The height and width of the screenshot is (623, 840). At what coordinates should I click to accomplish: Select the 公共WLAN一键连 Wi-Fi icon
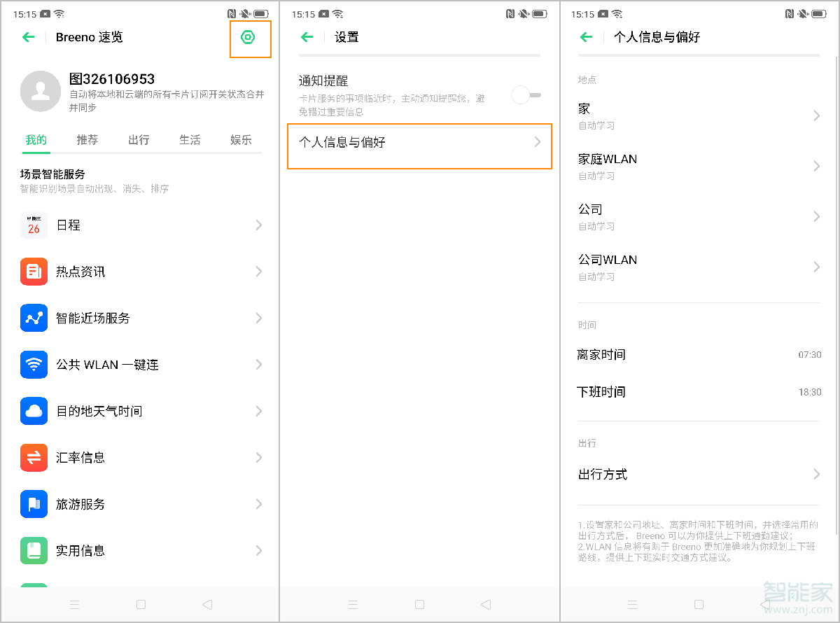click(x=34, y=365)
